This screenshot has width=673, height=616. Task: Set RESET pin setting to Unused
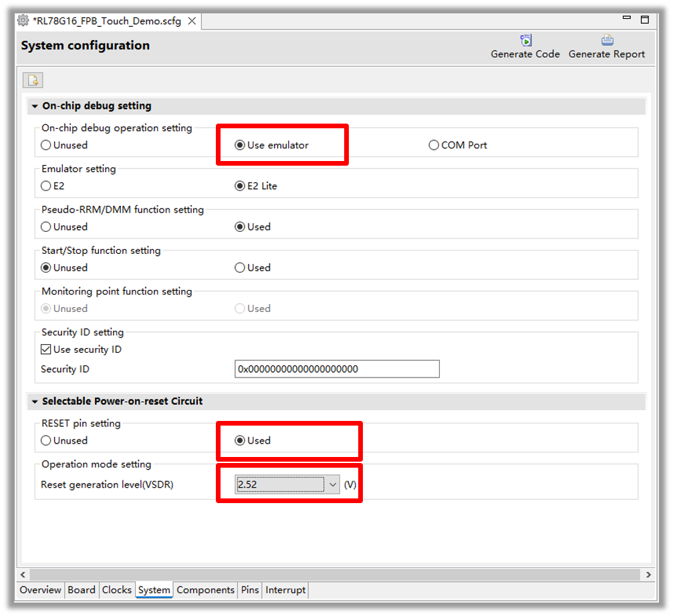coord(46,440)
